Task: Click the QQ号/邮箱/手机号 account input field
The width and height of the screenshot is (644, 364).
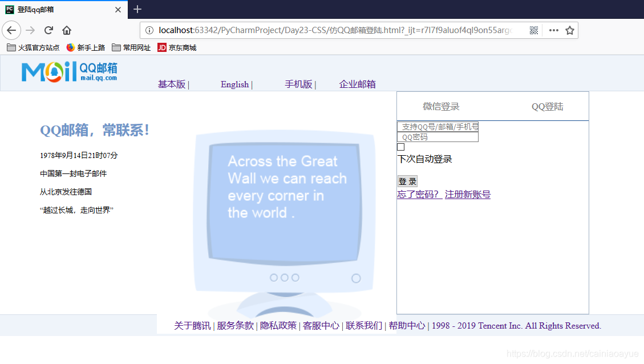Action: 438,127
